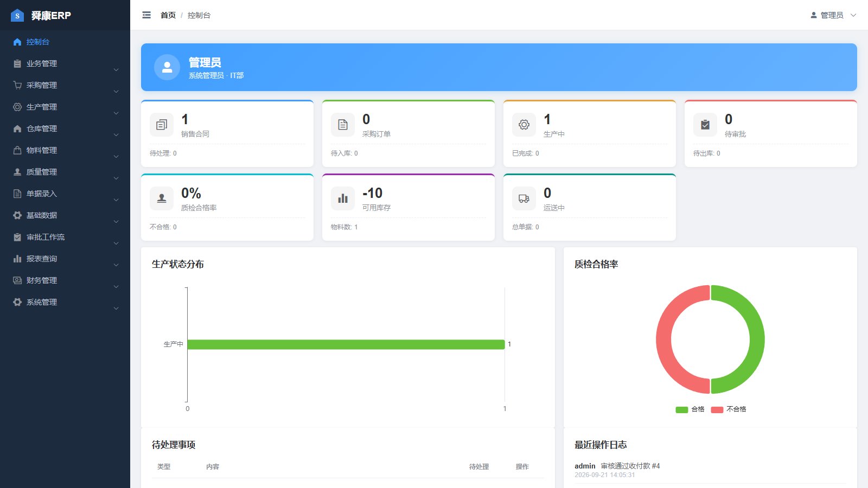Viewport: 868px width, 488px height.
Task: Toggle the 不合格 legend item in chart
Action: [x=729, y=409]
